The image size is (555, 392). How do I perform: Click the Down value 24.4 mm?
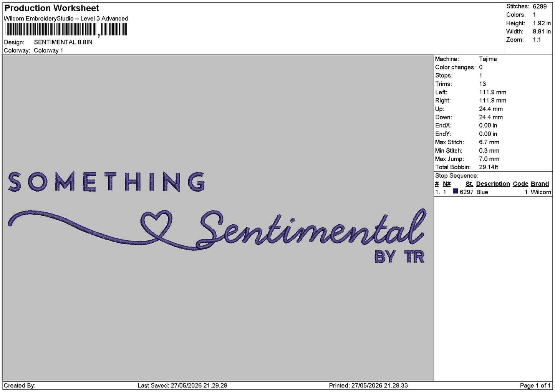pyautogui.click(x=491, y=117)
